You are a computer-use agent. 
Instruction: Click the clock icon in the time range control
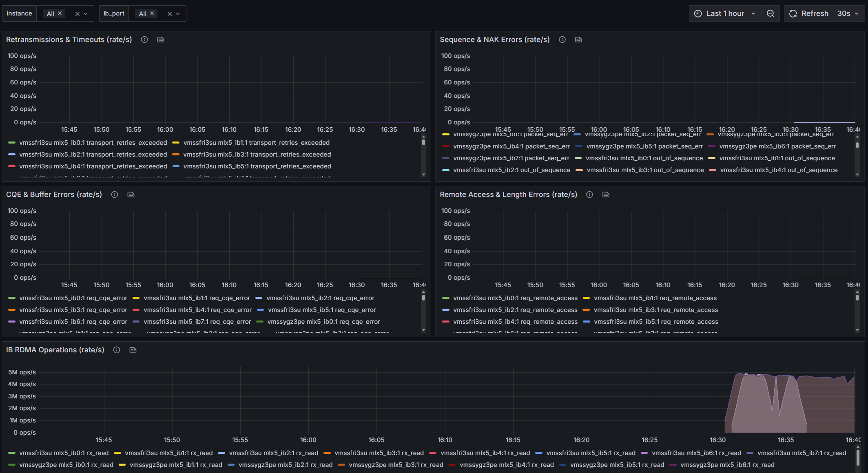(697, 13)
